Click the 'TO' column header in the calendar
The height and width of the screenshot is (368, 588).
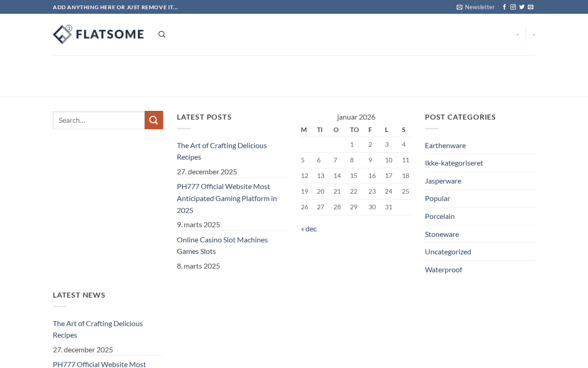click(x=354, y=130)
